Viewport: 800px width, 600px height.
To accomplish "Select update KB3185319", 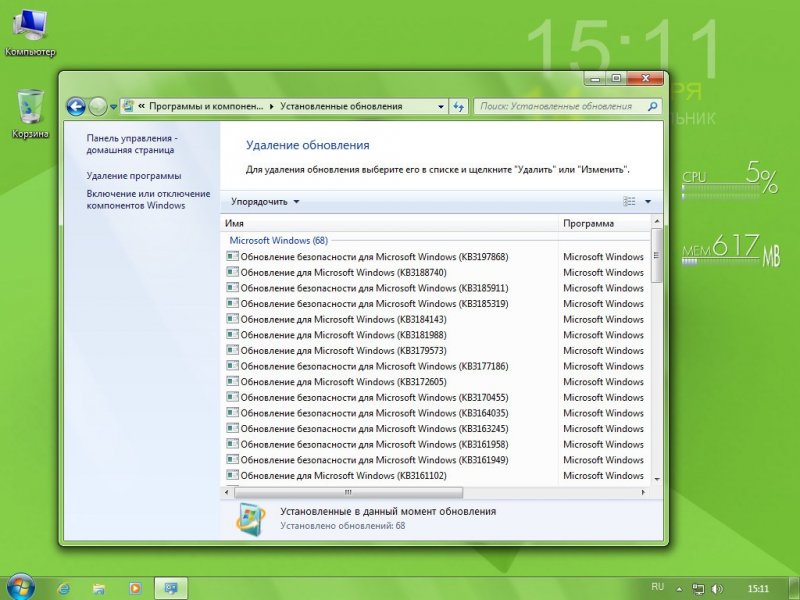I will tap(437, 304).
